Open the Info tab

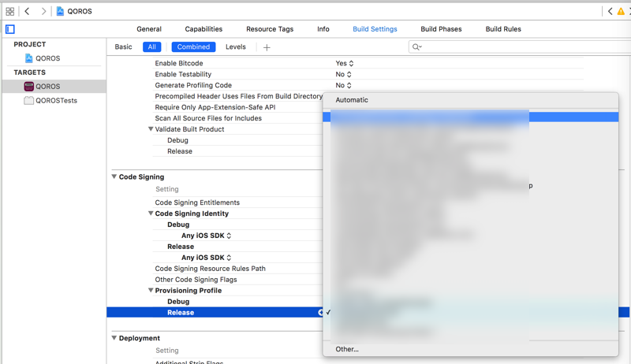click(x=323, y=29)
